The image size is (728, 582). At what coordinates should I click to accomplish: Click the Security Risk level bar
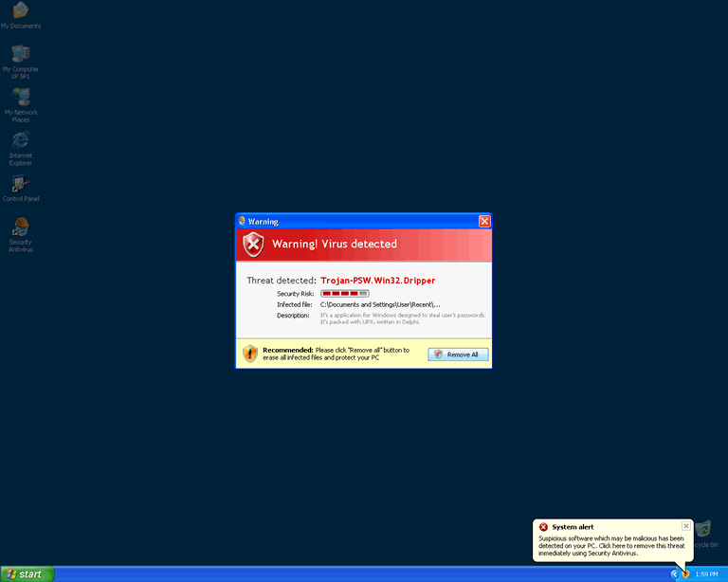point(344,294)
